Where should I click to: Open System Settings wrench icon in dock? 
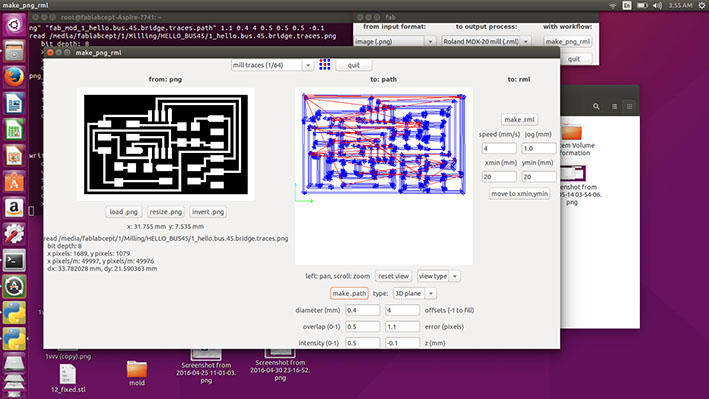[14, 234]
